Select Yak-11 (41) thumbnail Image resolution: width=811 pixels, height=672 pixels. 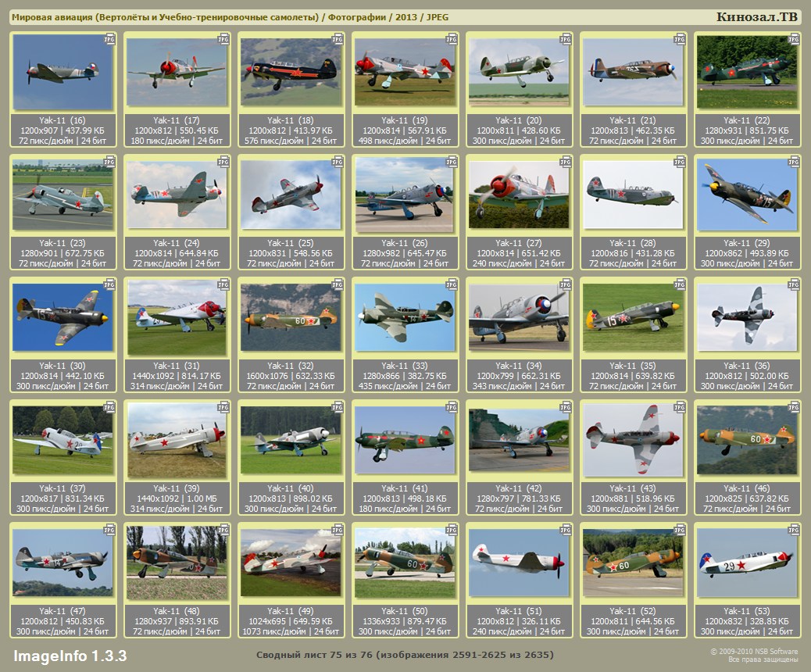(405, 440)
